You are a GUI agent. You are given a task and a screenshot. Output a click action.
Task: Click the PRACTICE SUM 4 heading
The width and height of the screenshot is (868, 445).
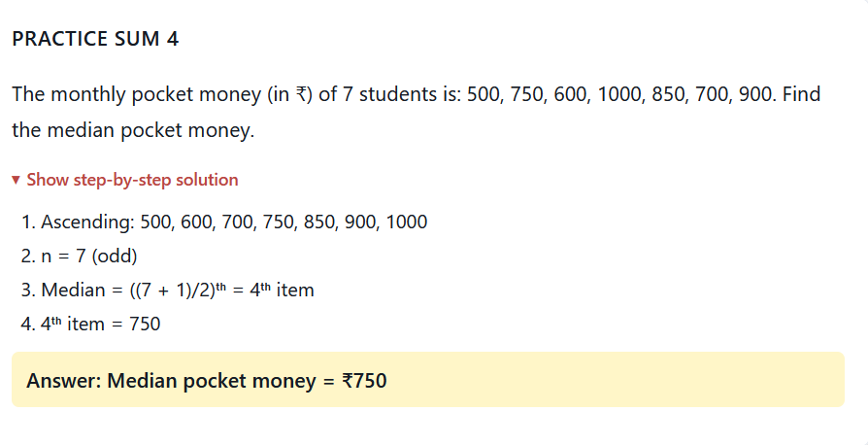95,40
